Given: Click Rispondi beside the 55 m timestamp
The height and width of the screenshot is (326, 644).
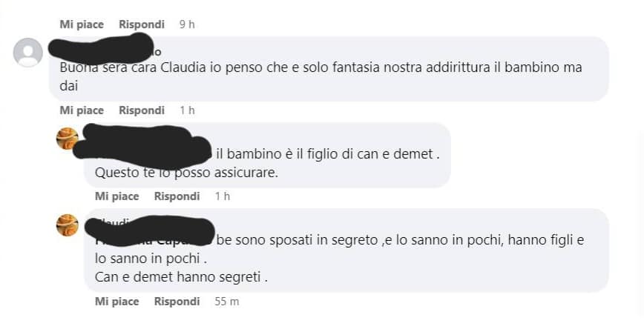Looking at the screenshot, I should pyautogui.click(x=177, y=302).
